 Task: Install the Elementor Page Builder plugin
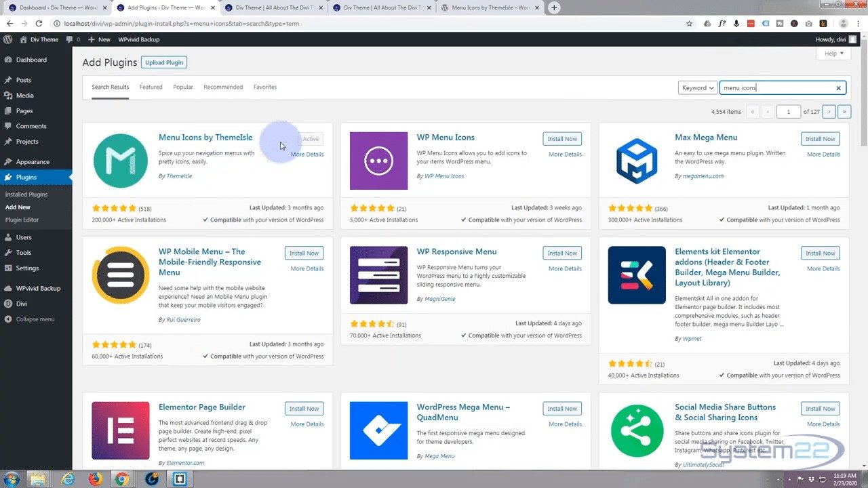(304, 409)
